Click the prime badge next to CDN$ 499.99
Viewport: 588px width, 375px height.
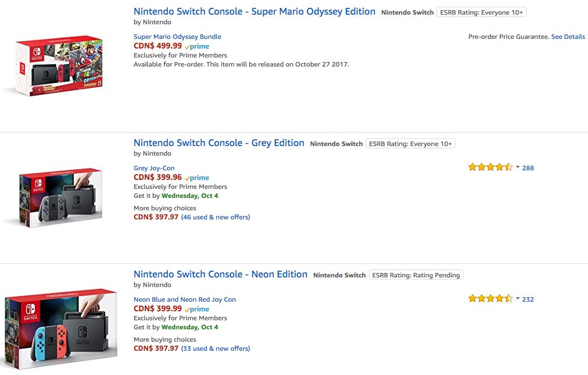[197, 47]
